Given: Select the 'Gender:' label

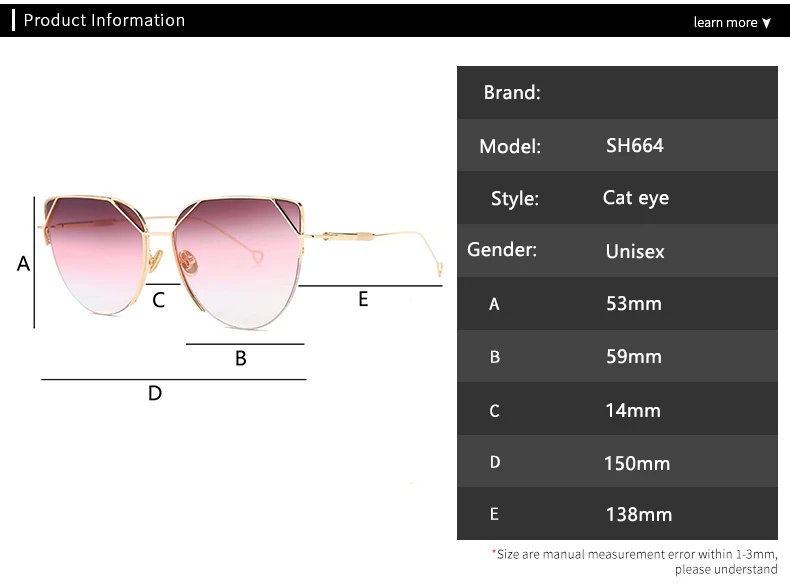Looking at the screenshot, I should click(502, 249).
